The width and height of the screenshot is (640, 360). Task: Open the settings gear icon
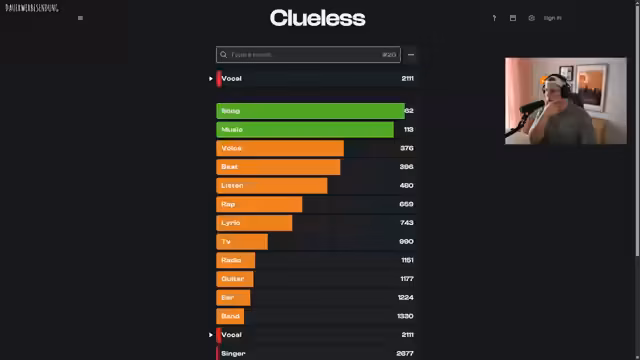tap(531, 18)
